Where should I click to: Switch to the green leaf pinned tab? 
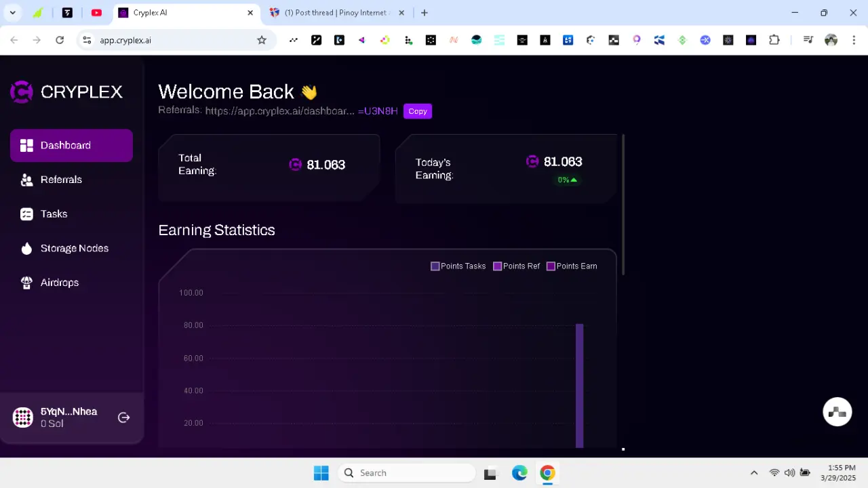(39, 12)
